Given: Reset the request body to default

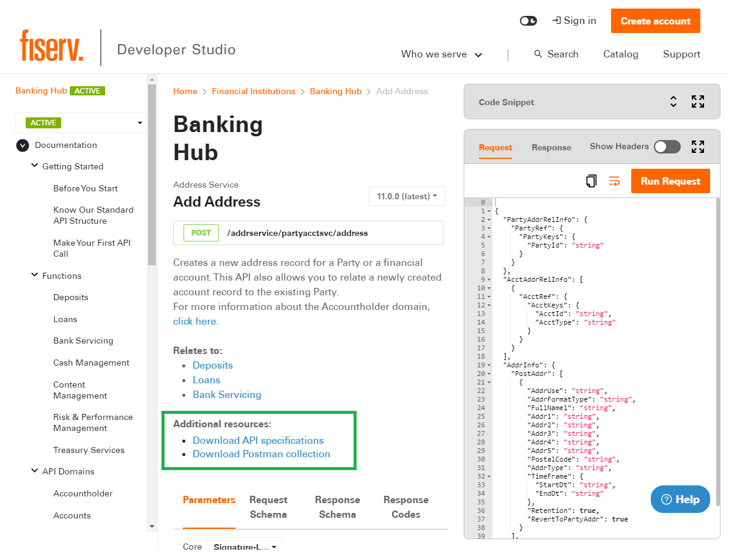Looking at the screenshot, I should click(614, 181).
